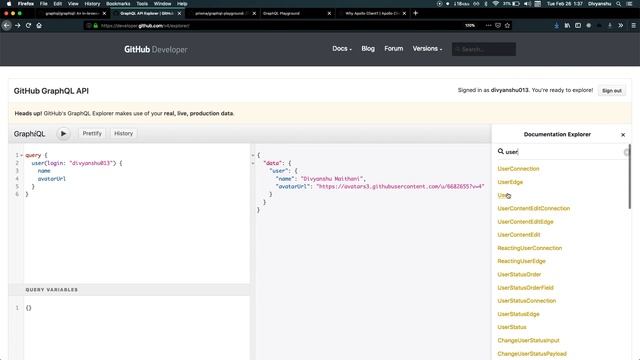The width and height of the screenshot is (640, 360).
Task: Open the query History panel
Action: (x=123, y=133)
